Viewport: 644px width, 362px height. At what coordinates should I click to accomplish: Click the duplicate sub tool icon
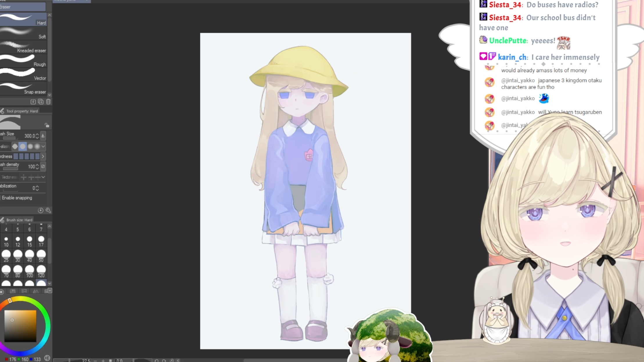pyautogui.click(x=41, y=102)
